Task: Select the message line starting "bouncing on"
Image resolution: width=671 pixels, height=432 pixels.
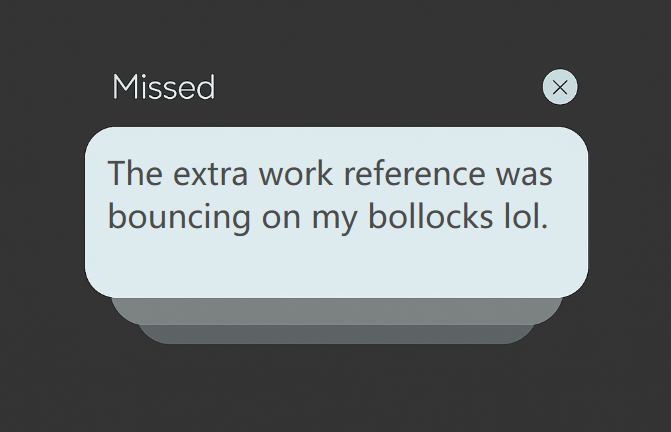Action: (x=328, y=217)
